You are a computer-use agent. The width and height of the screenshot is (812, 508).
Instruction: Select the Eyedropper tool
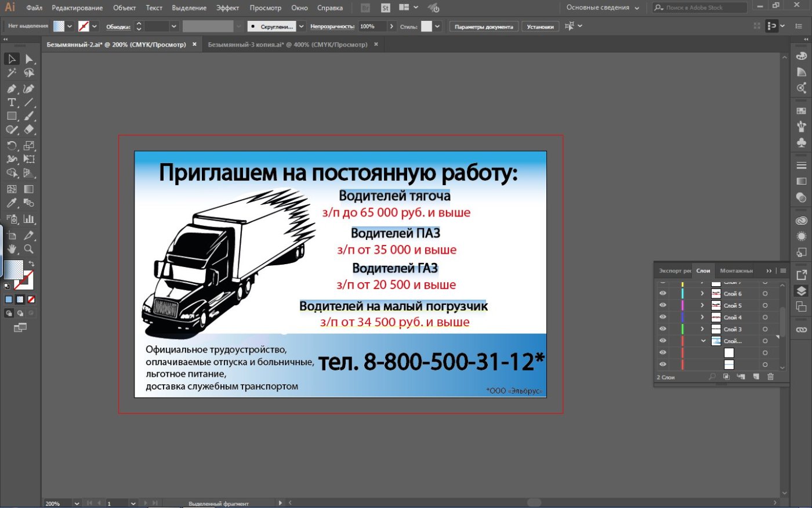point(12,203)
